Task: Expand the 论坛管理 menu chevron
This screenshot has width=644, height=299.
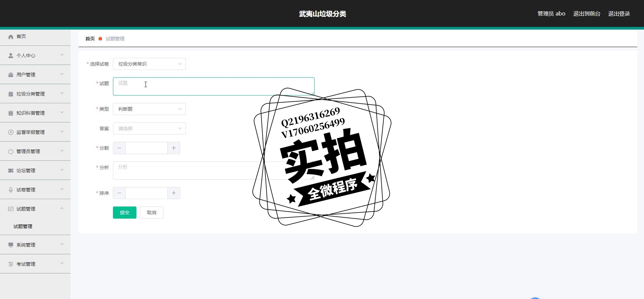Action: [x=62, y=170]
